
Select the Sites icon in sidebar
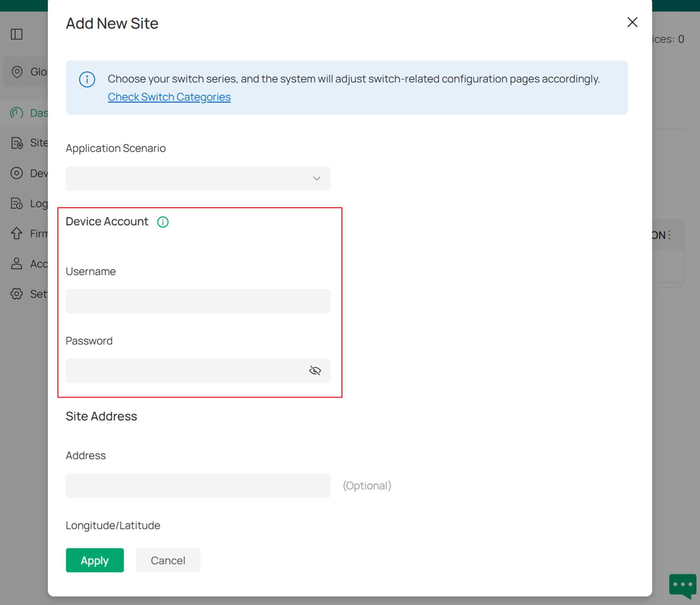(16, 143)
